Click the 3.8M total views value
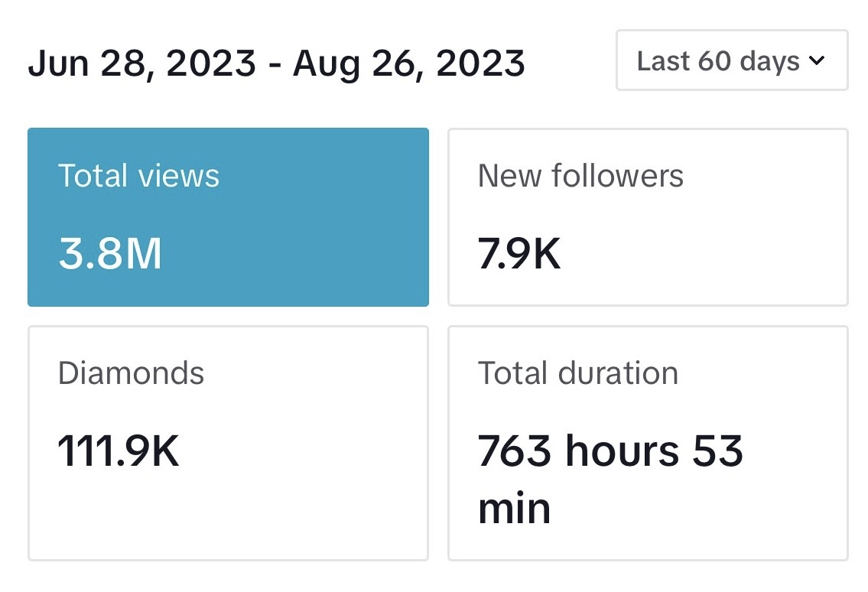 coord(110,254)
